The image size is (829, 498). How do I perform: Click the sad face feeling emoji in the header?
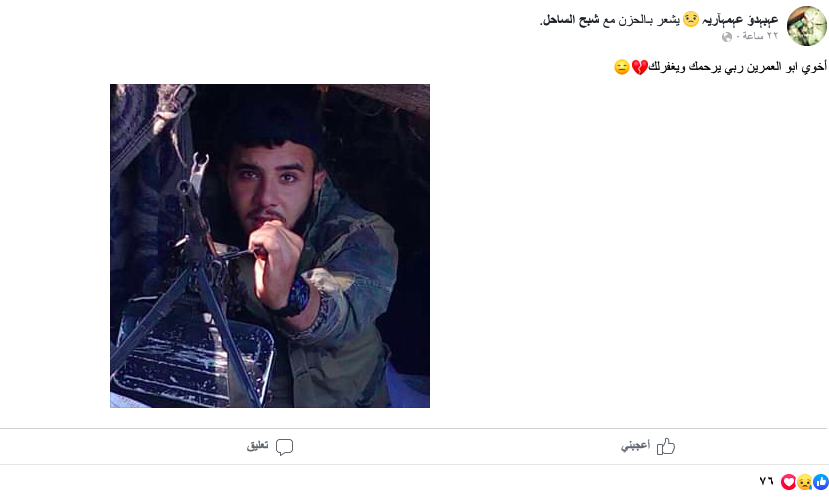(x=690, y=20)
